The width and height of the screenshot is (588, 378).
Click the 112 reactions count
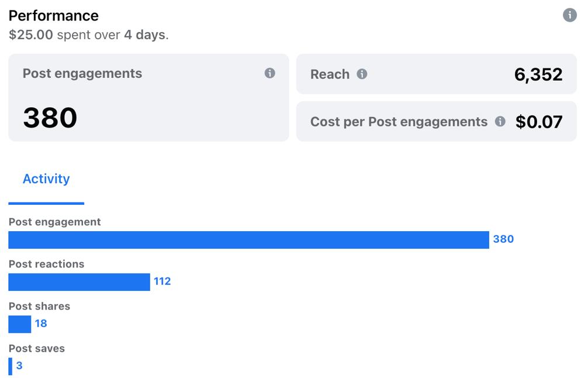[162, 281]
